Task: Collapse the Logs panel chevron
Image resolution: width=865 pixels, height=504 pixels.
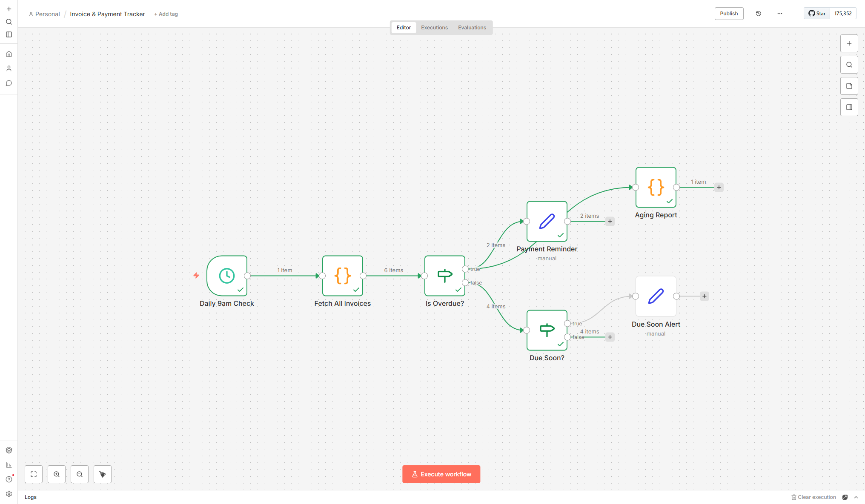Action: tap(856, 497)
